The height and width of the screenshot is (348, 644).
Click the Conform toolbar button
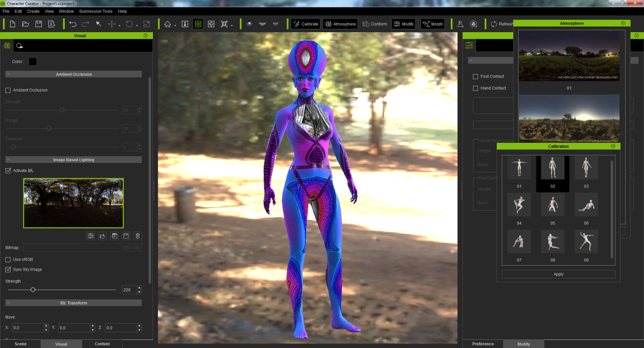pyautogui.click(x=375, y=24)
